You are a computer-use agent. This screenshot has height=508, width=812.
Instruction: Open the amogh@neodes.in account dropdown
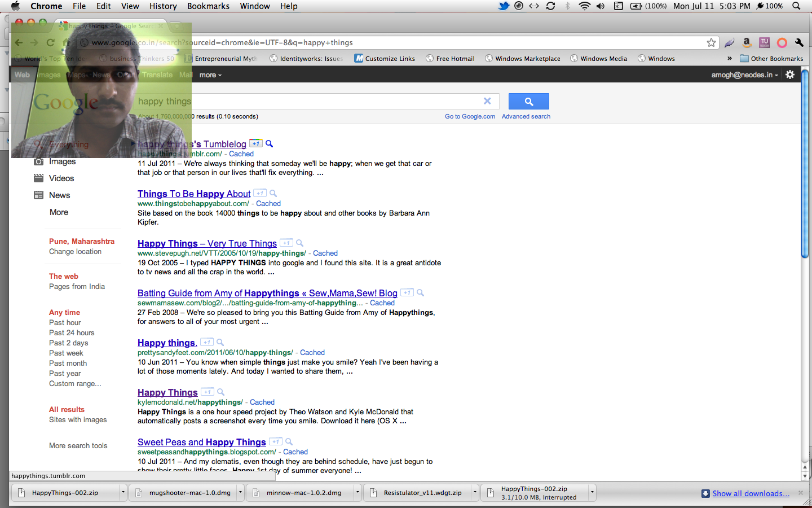[x=744, y=75]
